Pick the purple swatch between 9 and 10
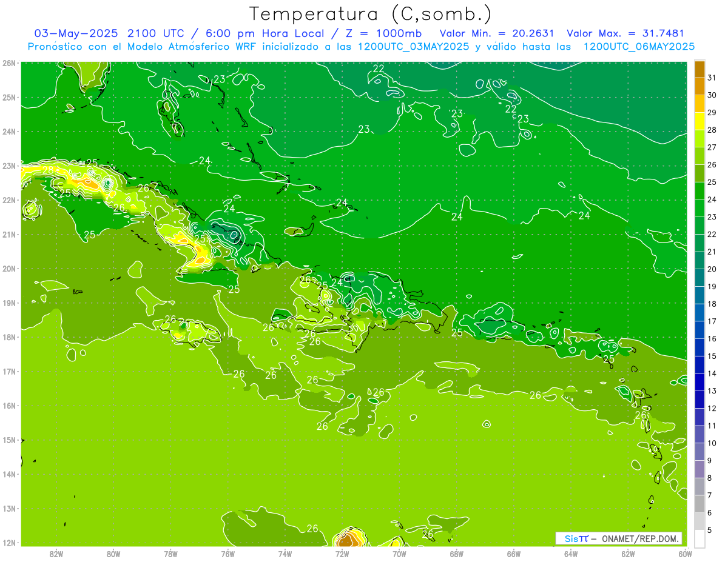The width and height of the screenshot is (728, 562). click(699, 452)
